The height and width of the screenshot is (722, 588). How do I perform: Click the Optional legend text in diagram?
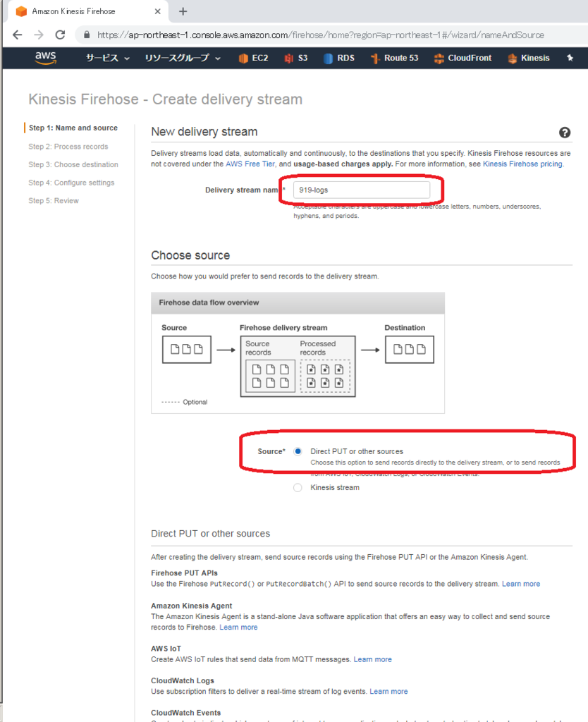pyautogui.click(x=195, y=402)
